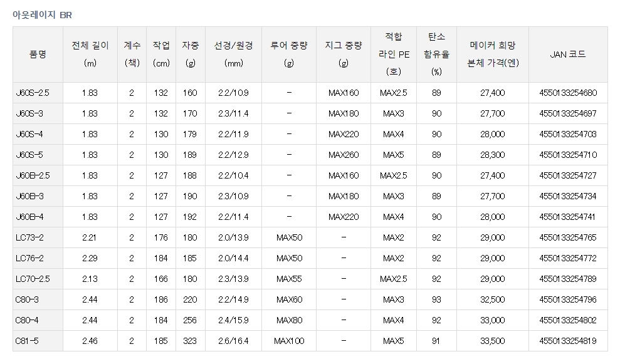Click JAN code 4550133254796
This screenshot has width=620, height=364.
coord(568,299)
